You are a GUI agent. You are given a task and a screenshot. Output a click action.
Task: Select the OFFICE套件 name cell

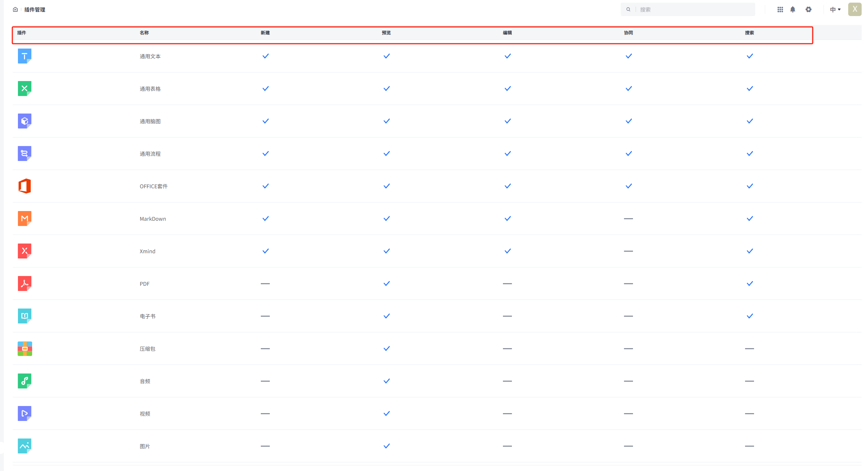tap(154, 186)
